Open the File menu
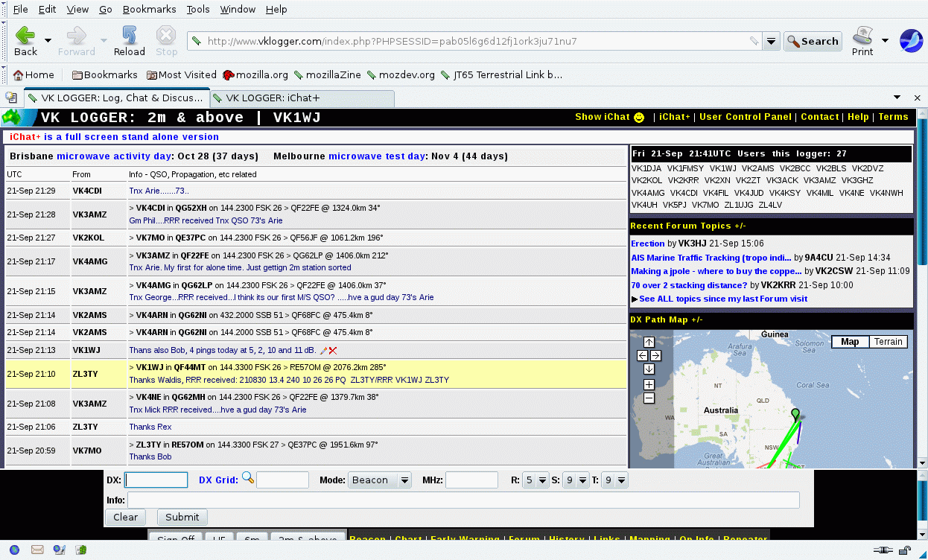928x560 pixels. point(21,9)
